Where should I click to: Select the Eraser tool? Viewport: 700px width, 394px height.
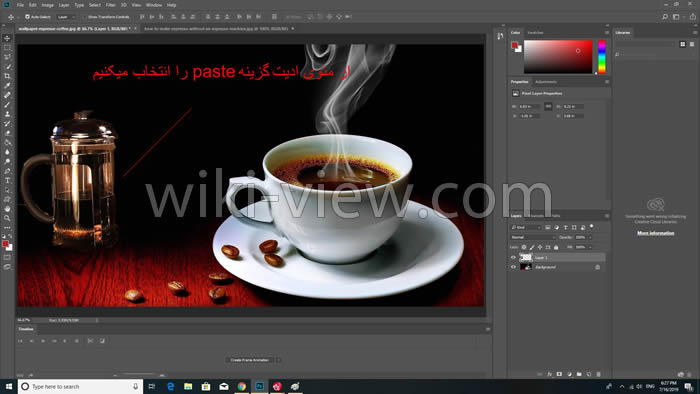coord(7,133)
